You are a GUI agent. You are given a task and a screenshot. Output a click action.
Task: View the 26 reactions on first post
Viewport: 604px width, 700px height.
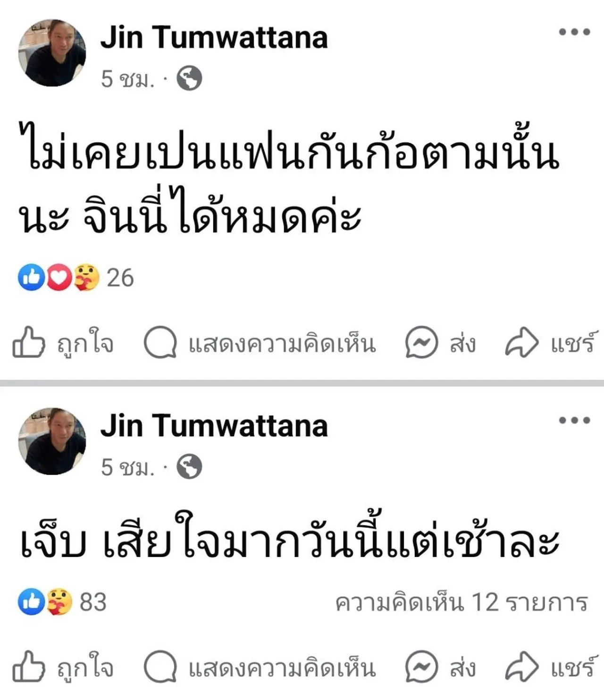(76, 278)
